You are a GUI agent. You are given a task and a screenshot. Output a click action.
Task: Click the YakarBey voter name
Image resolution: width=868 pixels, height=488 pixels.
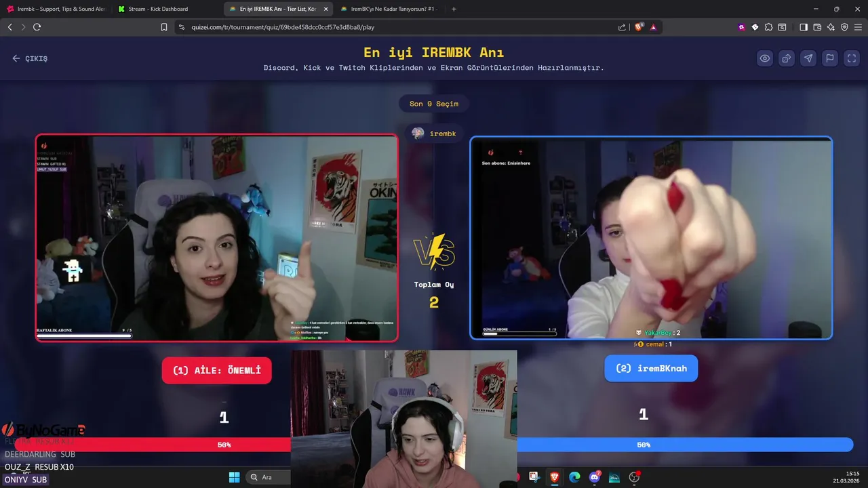pyautogui.click(x=658, y=333)
